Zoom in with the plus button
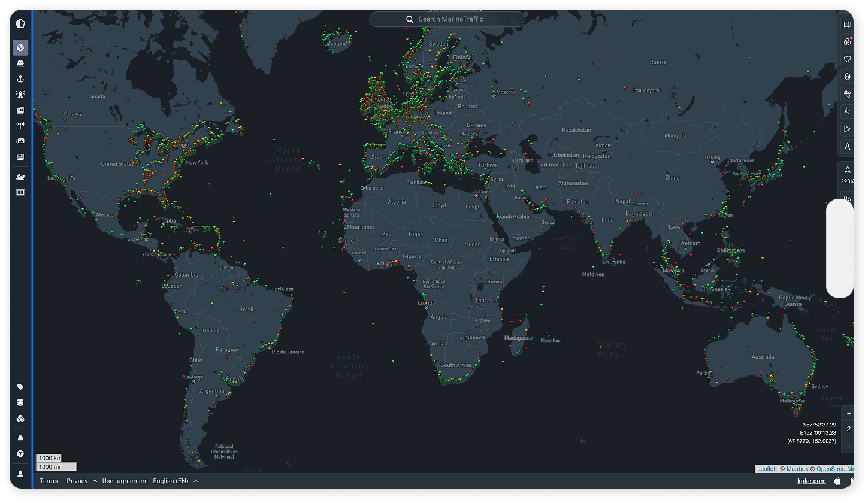Screen dimensions: 868x503 coord(849,413)
